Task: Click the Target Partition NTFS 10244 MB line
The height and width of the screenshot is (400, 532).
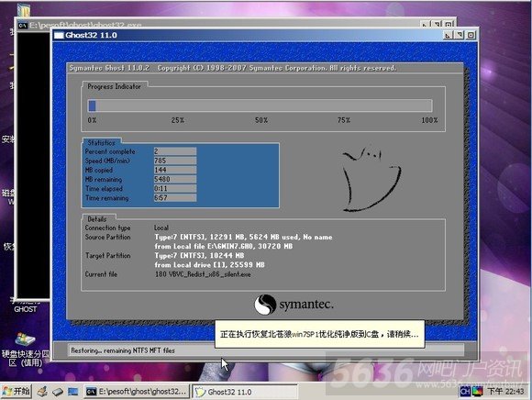Action: coord(199,255)
